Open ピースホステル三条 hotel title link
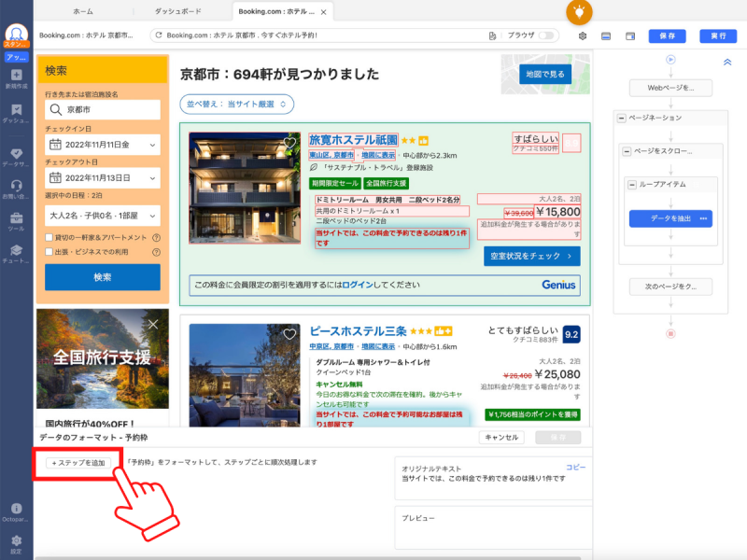The height and width of the screenshot is (560, 747). tap(358, 331)
